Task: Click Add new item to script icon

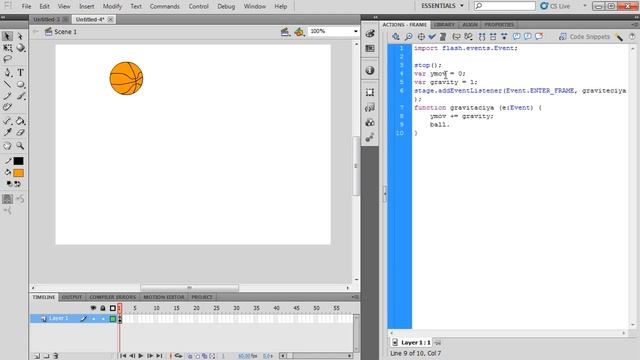Action: [396, 37]
